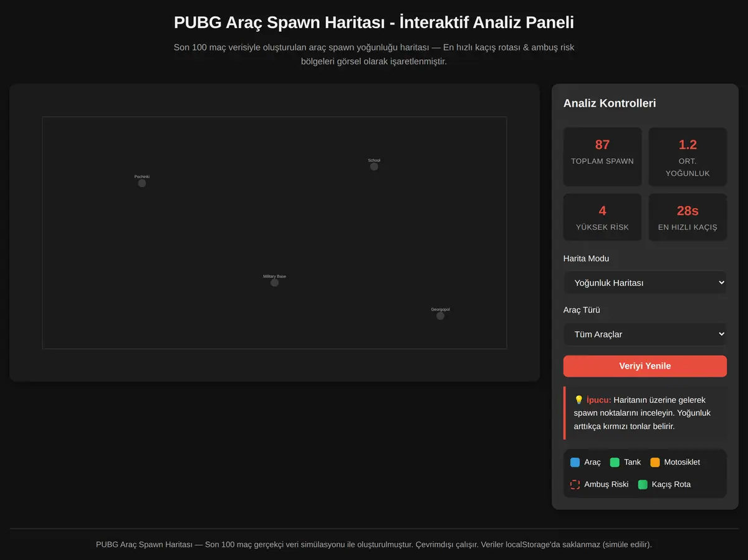The height and width of the screenshot is (560, 748).
Task: Click the orange Motosiklet legend swatch
Action: (655, 462)
